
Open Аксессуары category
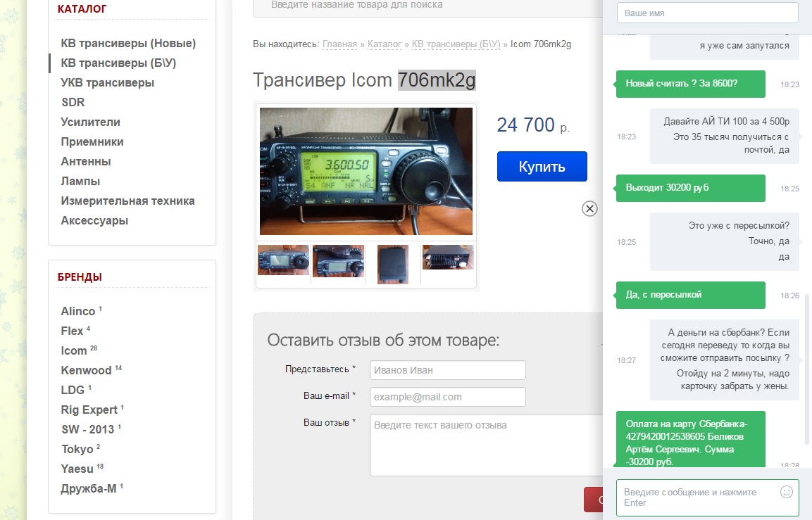[94, 220]
